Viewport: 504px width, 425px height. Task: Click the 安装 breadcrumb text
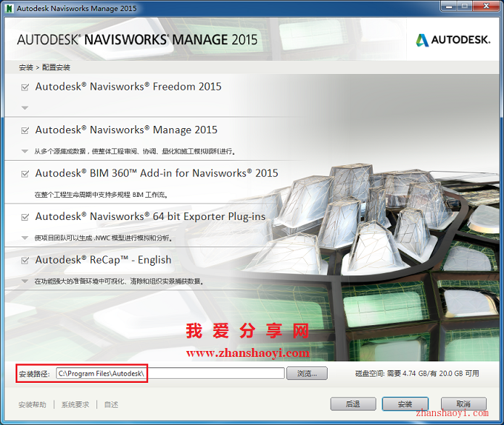[26, 67]
